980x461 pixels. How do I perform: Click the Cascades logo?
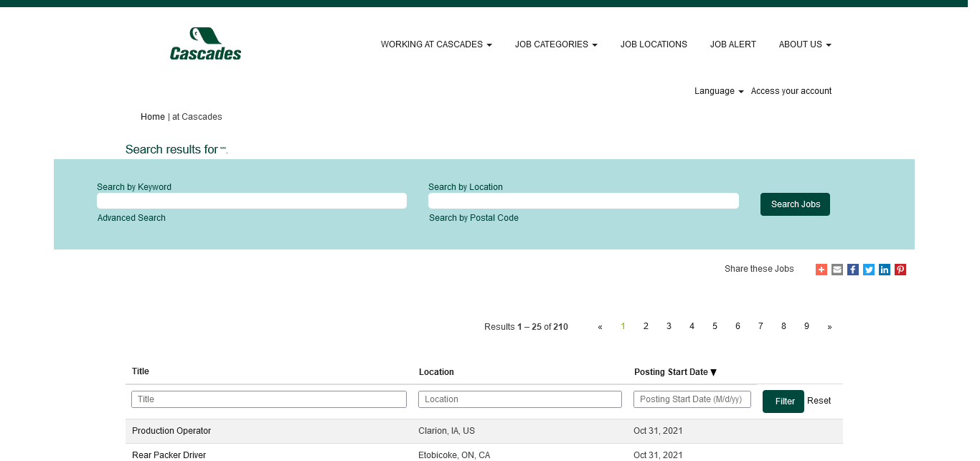coord(205,44)
